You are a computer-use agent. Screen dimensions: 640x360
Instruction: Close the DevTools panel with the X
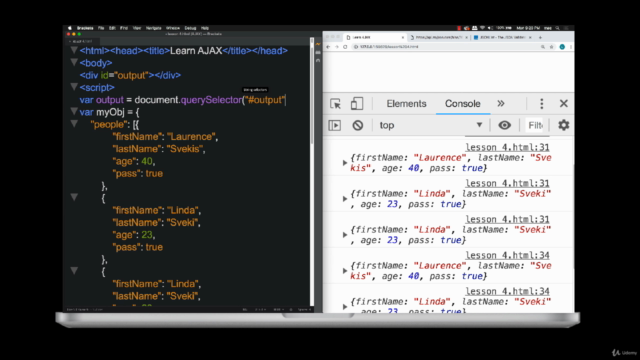[564, 104]
